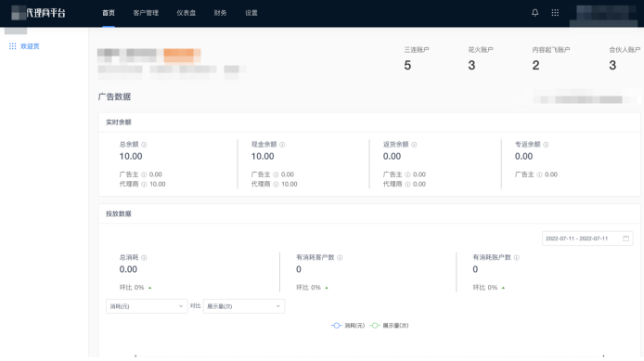
Task: Open the 消耗(元) metric dropdown
Action: pyautogui.click(x=147, y=306)
